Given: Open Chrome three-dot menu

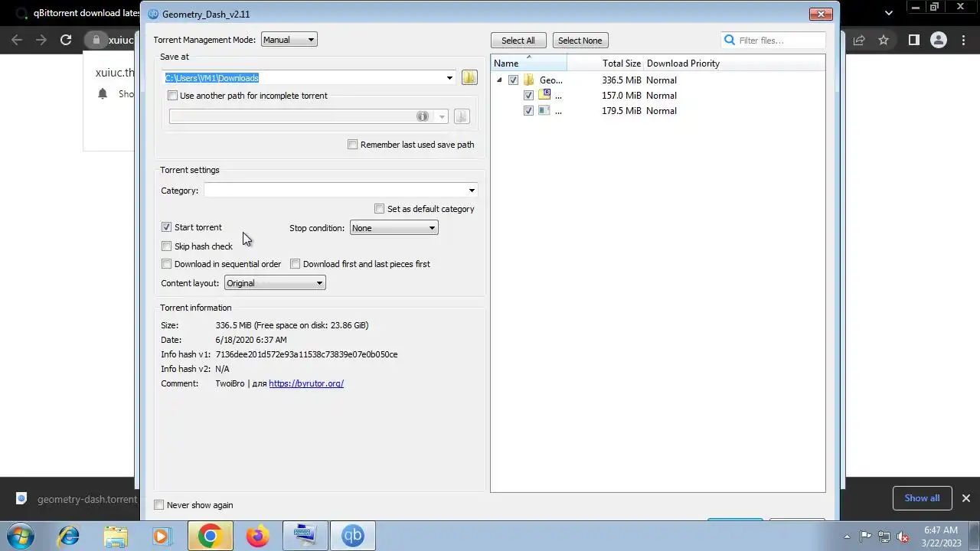Looking at the screenshot, I should tap(963, 40).
